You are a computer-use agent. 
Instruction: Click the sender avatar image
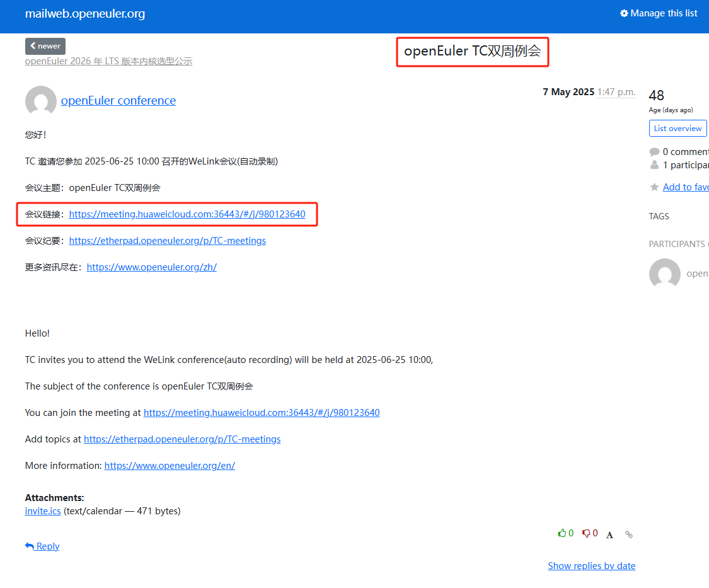40,101
